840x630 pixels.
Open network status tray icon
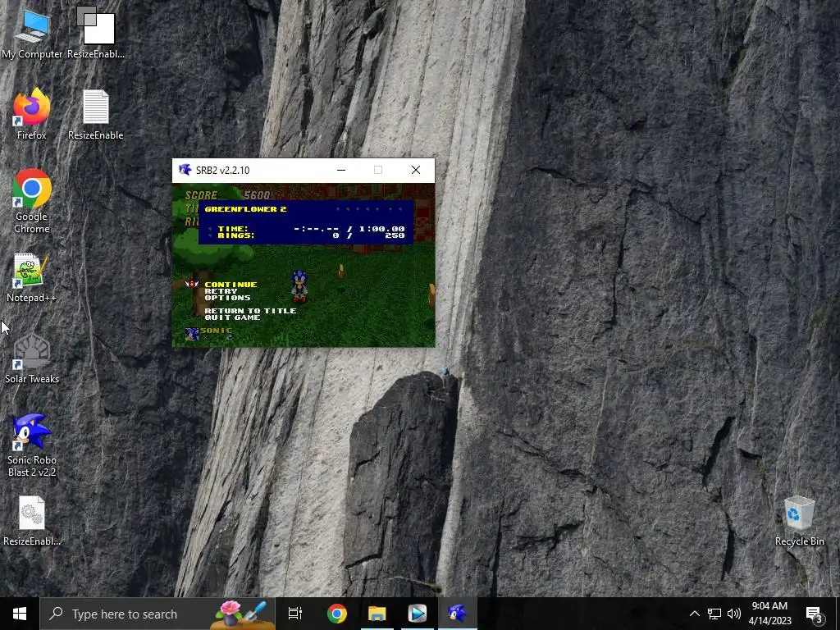714,614
